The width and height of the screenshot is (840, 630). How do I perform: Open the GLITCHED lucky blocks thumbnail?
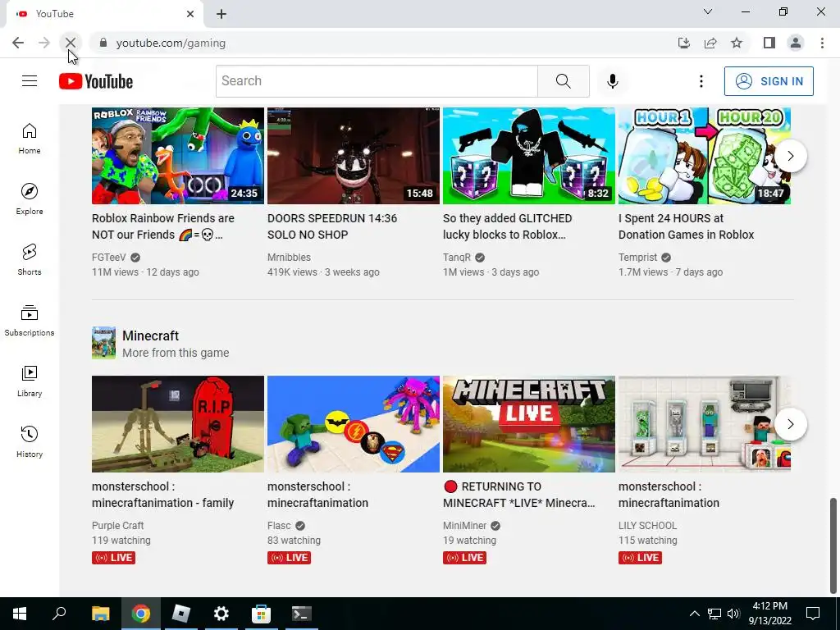529,156
